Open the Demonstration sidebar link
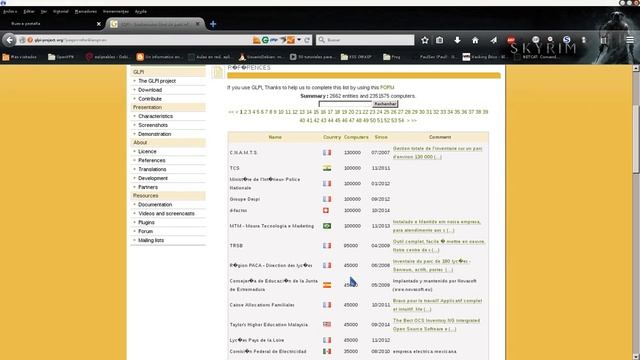The image size is (640, 360). 154,134
